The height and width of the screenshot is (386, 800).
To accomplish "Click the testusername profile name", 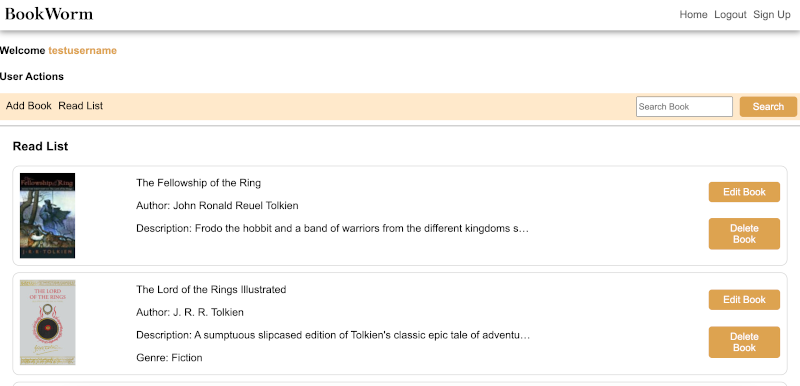I will point(83,50).
